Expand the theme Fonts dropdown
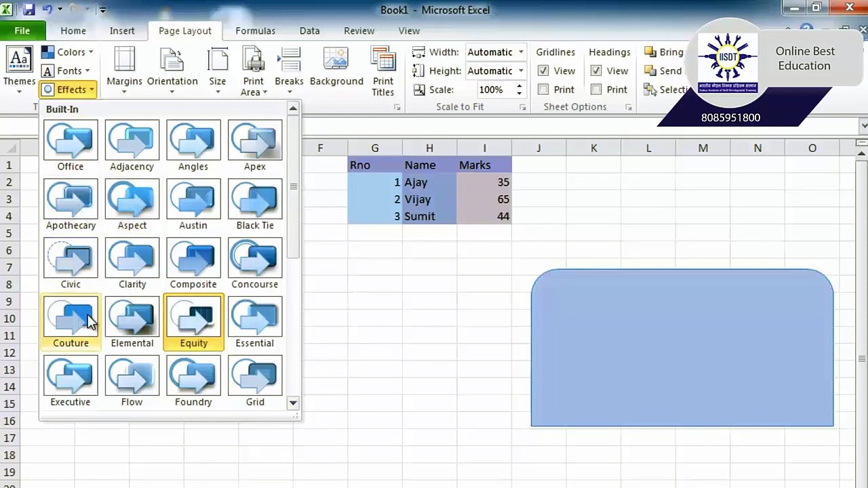The image size is (868, 488). pyautogui.click(x=66, y=70)
